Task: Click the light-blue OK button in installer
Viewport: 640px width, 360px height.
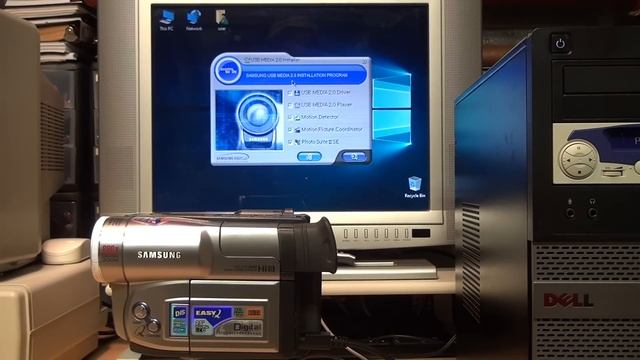Action: pos(309,157)
